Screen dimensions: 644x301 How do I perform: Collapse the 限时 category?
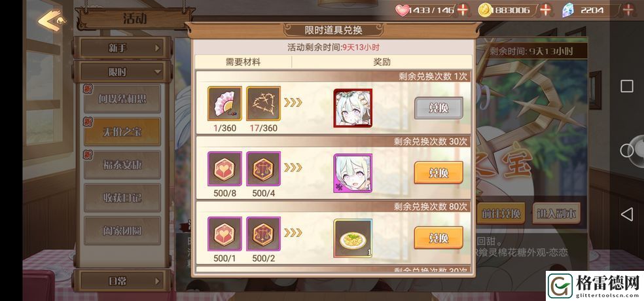click(122, 72)
